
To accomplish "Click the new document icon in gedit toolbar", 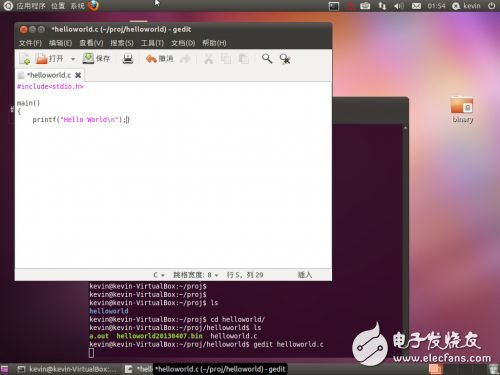I will 25,59.
